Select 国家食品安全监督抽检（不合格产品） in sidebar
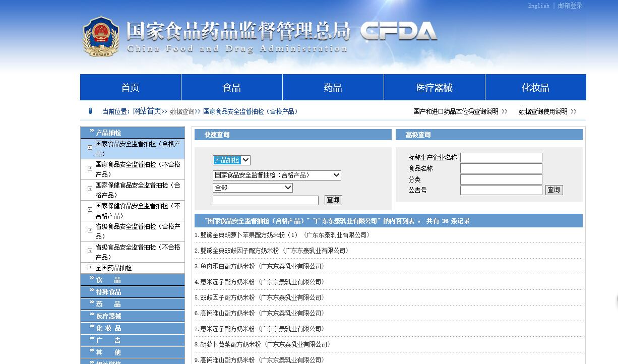618x364 pixels. 133,169
